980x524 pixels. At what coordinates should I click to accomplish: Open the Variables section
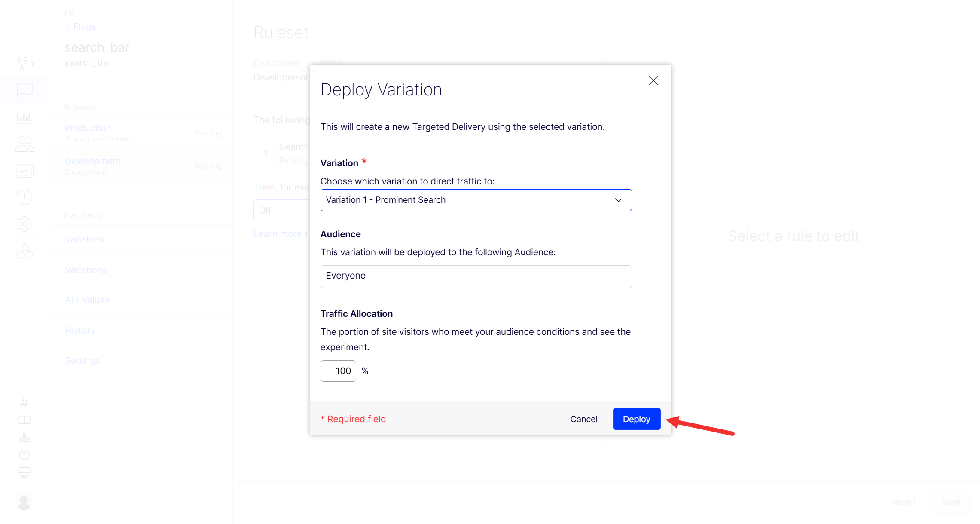point(84,239)
